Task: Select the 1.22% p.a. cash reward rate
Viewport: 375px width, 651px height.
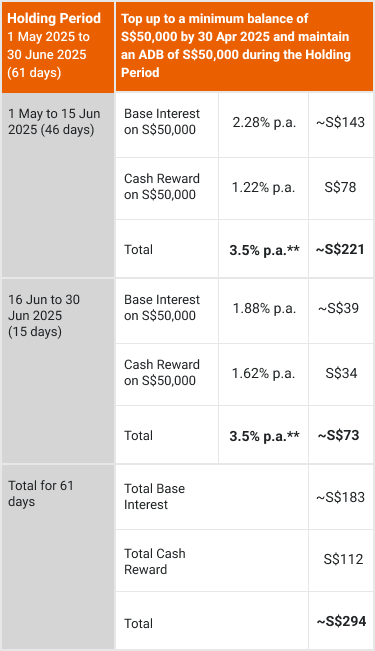Action: click(264, 188)
